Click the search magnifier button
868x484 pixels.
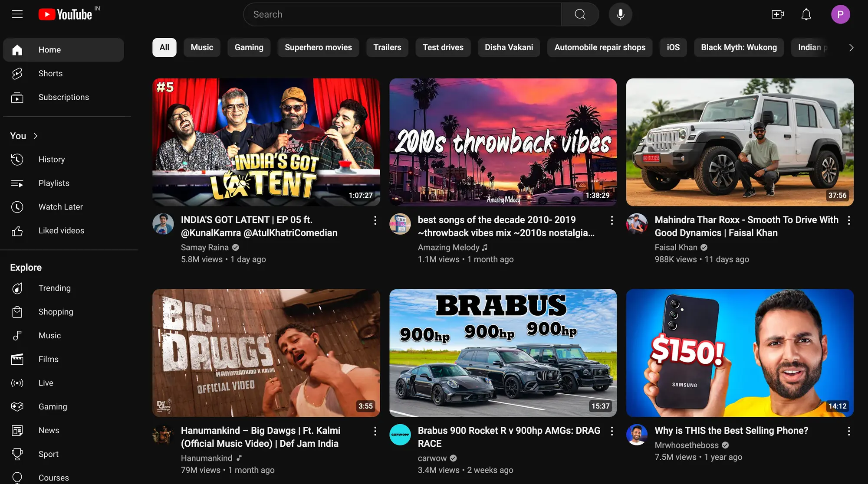coord(580,14)
